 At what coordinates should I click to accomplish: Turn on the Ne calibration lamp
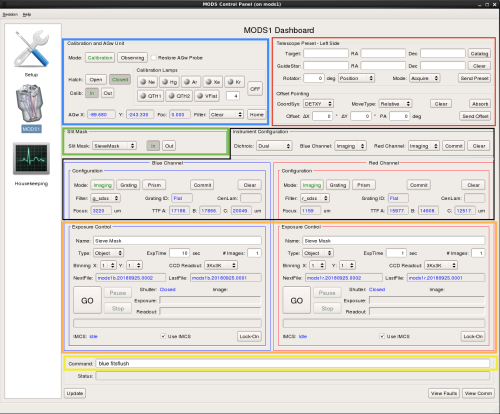click(x=147, y=82)
